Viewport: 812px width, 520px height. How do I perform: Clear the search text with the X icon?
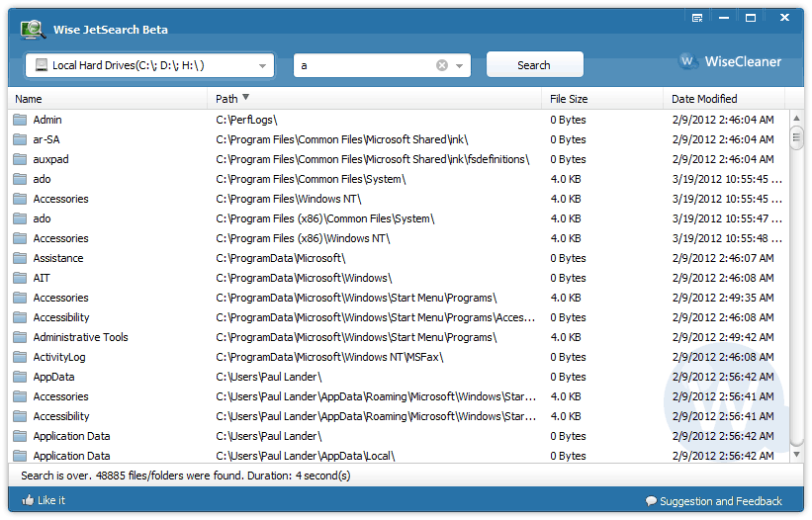point(442,65)
